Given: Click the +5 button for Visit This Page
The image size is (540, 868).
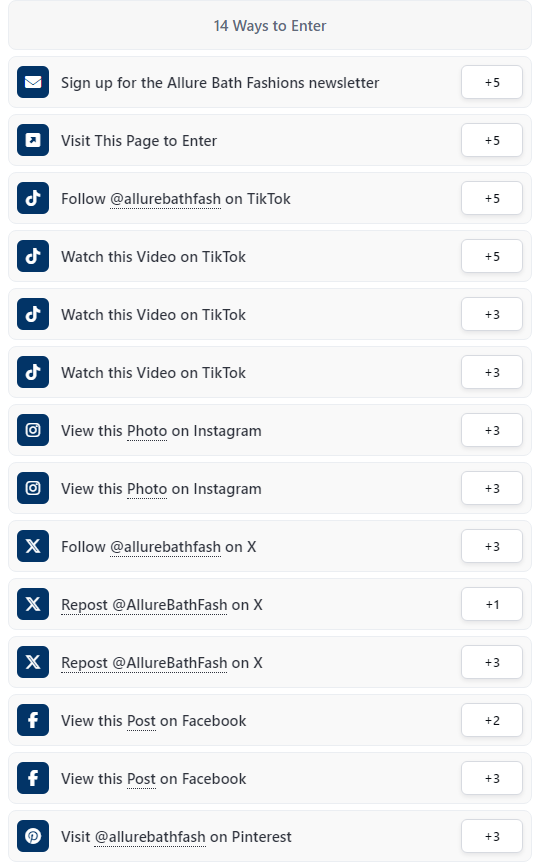Looking at the screenshot, I should [x=492, y=140].
